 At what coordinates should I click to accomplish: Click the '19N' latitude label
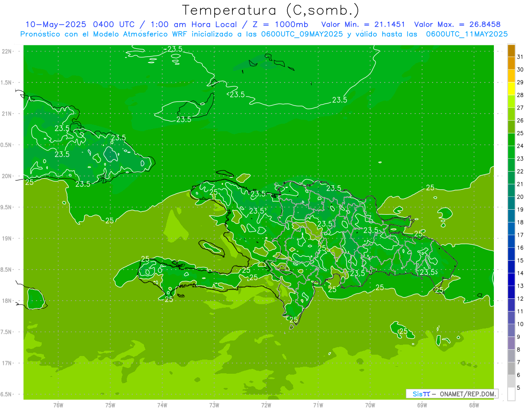pyautogui.click(x=7, y=239)
